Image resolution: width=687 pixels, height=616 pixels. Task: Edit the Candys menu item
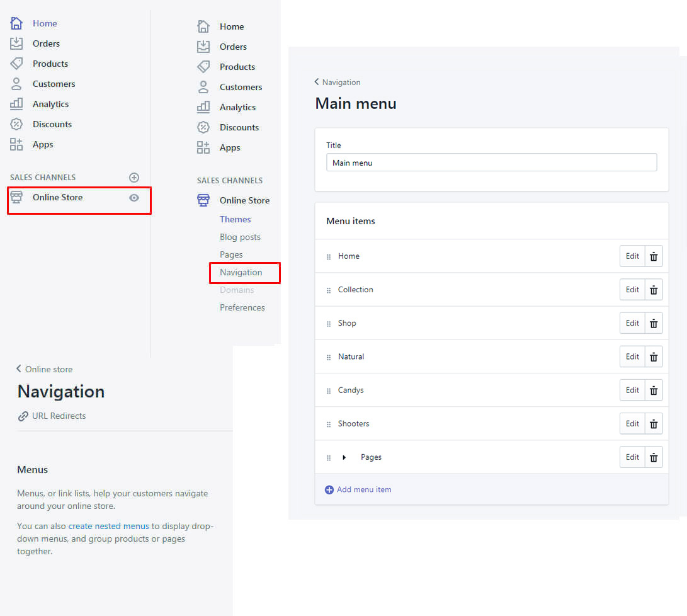pos(632,390)
